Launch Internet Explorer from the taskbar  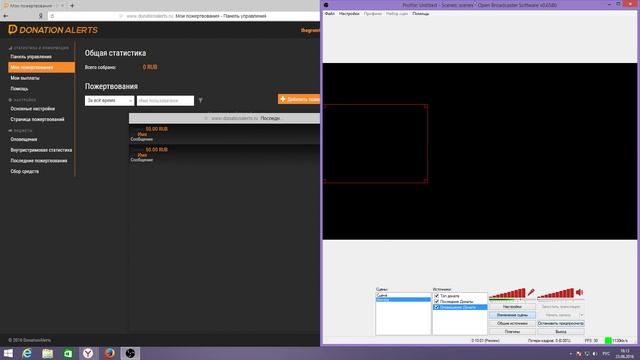pos(27,353)
